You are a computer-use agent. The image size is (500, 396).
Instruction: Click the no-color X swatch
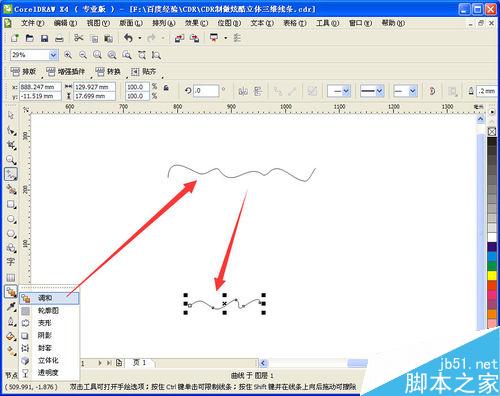pyautogui.click(x=492, y=132)
